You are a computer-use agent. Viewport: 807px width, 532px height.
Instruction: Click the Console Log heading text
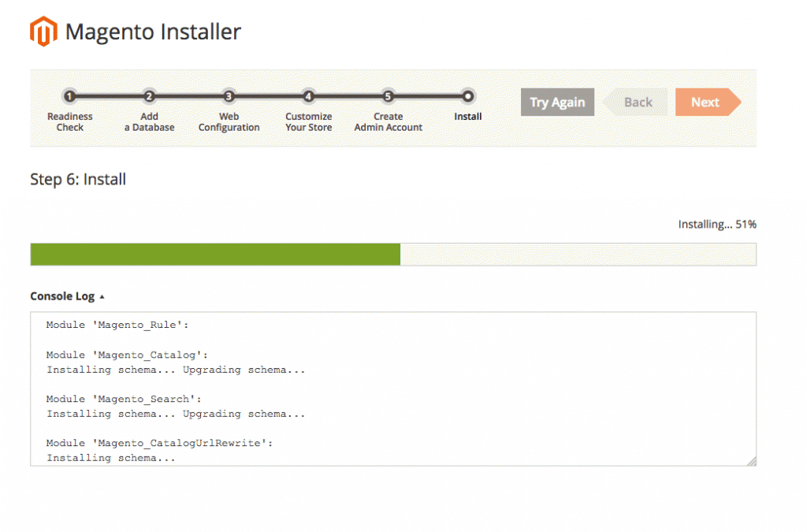pyautogui.click(x=62, y=296)
